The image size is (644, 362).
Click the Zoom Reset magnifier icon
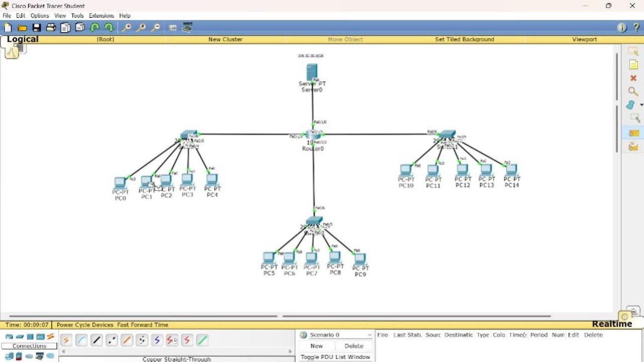click(x=141, y=28)
